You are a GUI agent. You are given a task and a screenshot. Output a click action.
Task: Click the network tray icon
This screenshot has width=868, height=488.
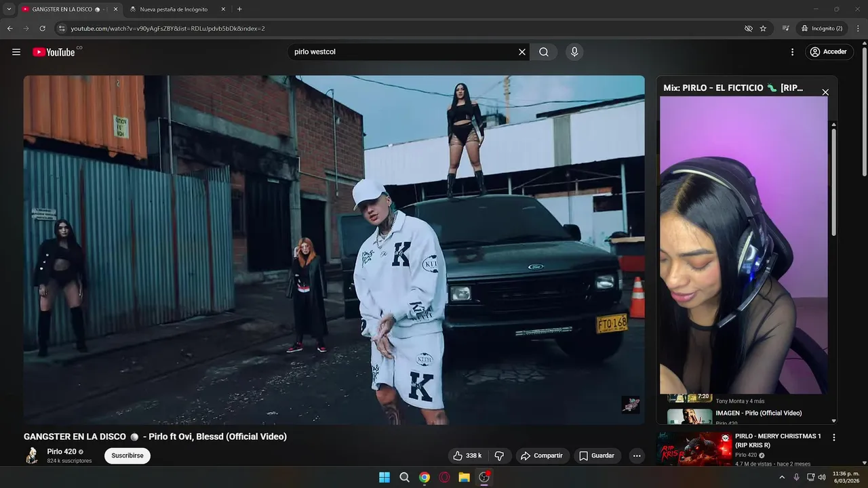pyautogui.click(x=810, y=477)
